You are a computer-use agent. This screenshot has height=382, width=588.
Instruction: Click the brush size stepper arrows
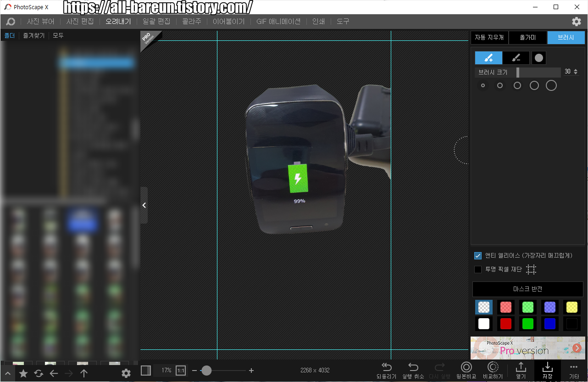pyautogui.click(x=576, y=72)
